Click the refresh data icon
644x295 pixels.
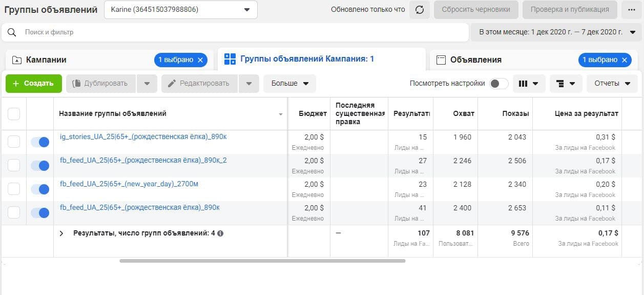419,10
